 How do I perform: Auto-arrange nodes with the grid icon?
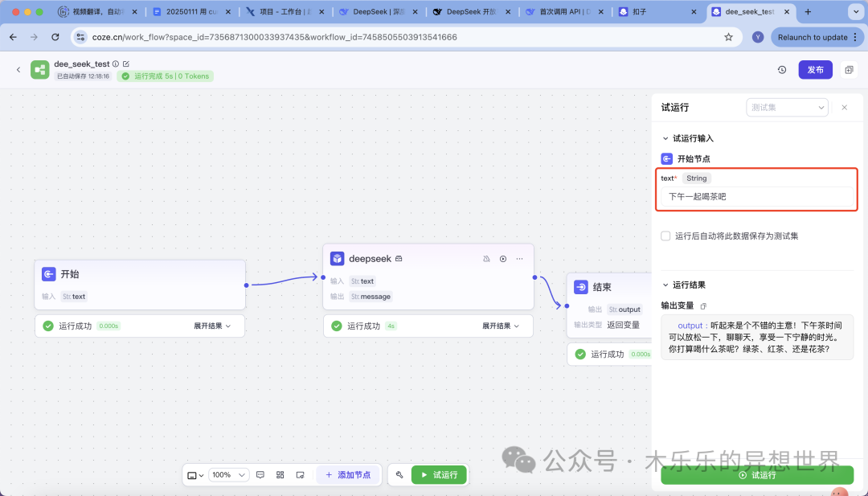tap(280, 475)
